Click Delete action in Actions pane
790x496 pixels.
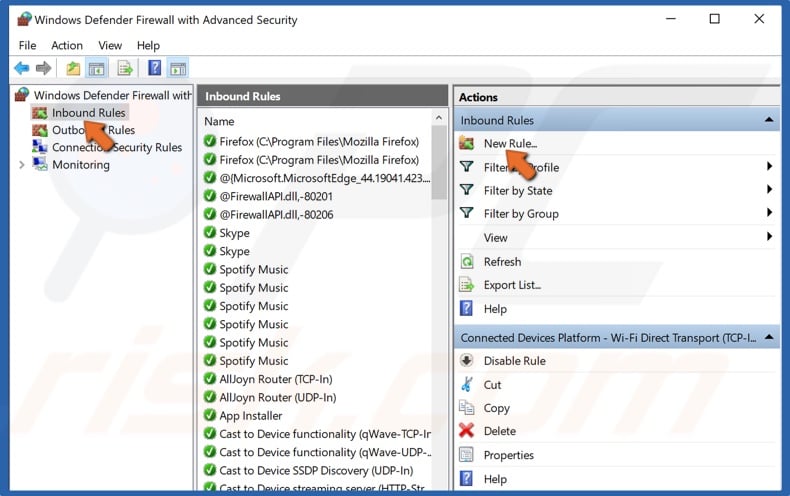point(500,431)
